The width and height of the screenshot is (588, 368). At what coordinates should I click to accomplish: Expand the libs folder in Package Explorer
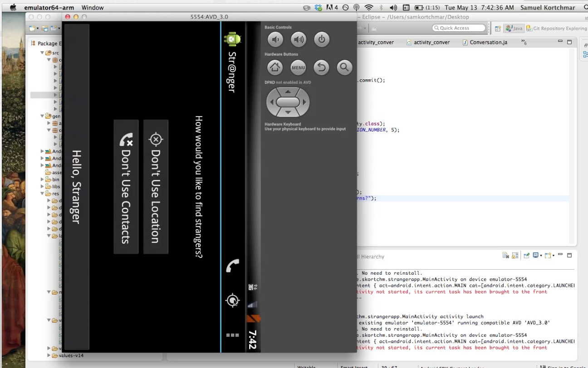(42, 186)
